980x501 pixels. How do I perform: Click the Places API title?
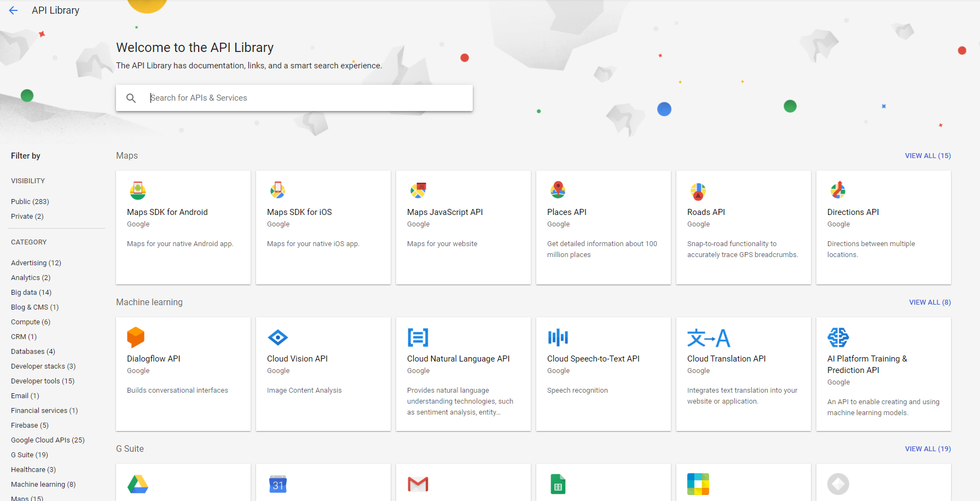(x=567, y=212)
